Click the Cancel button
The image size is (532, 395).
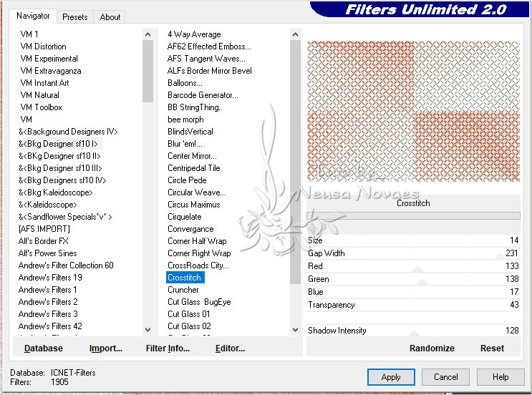(x=445, y=377)
